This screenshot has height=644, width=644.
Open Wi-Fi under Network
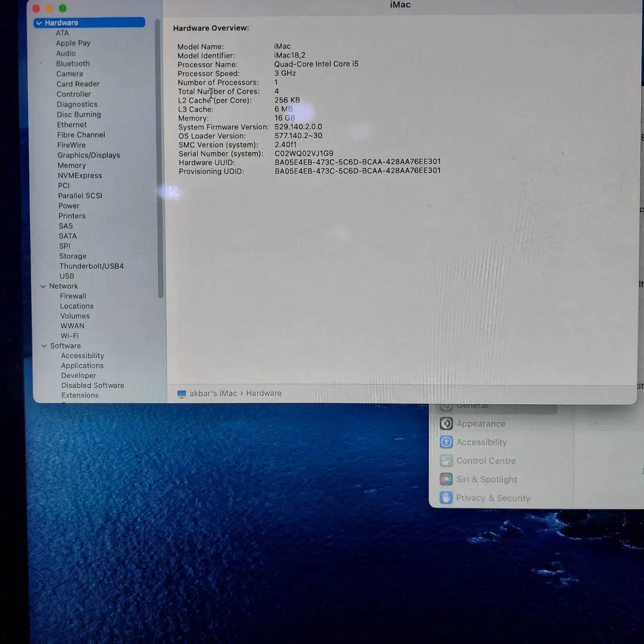click(x=70, y=336)
